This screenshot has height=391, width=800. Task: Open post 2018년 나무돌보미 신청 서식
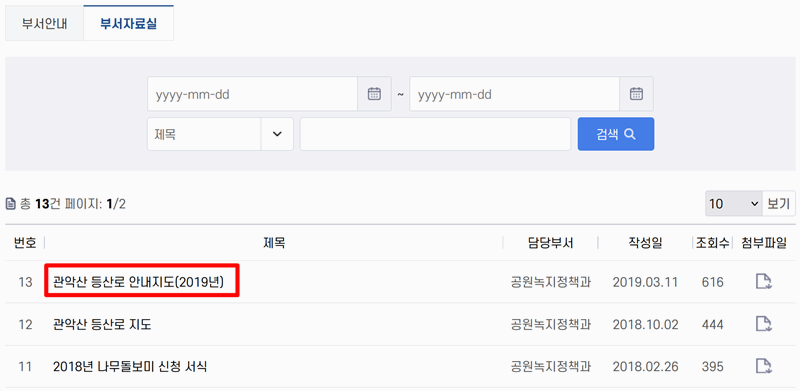(130, 366)
